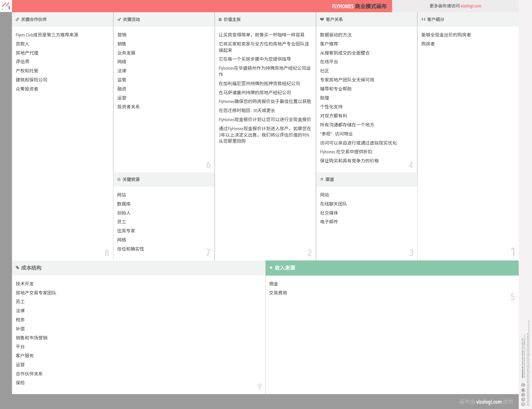Click the airplane icon beside 渠道
Viewport: 532px width, 409px height.
point(322,179)
